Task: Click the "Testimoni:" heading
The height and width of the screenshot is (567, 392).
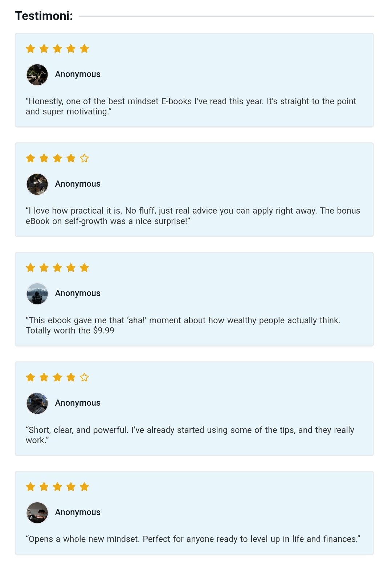Action: coord(44,16)
